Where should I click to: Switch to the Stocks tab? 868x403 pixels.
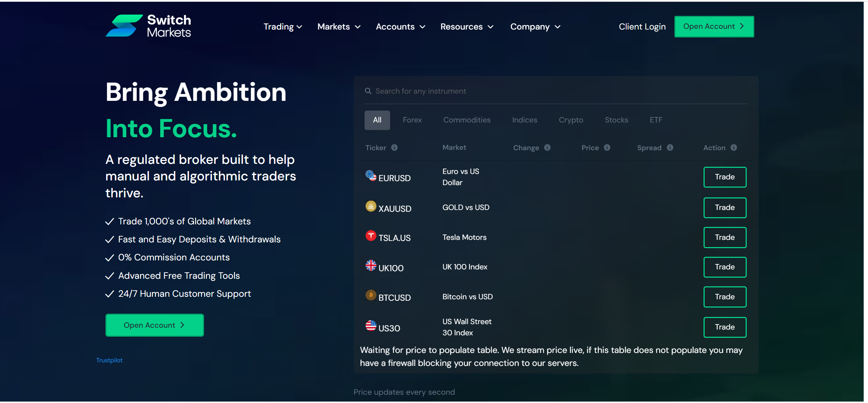[x=616, y=120]
